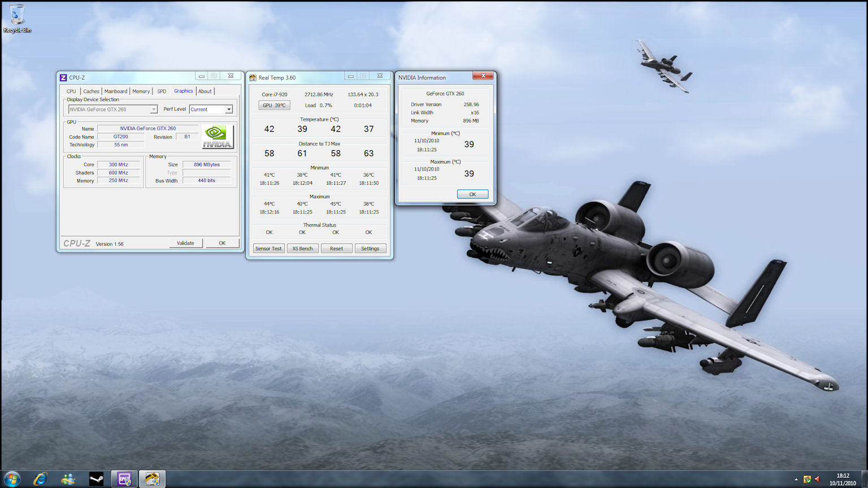Image resolution: width=868 pixels, height=488 pixels.
Task: Click the NVIDIA logo in CPU-Z
Action: [x=218, y=137]
